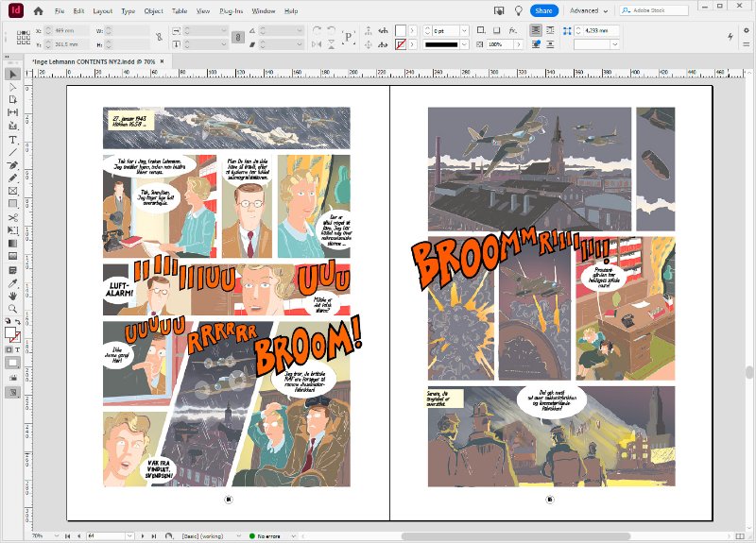Click the Home icon

point(38,10)
